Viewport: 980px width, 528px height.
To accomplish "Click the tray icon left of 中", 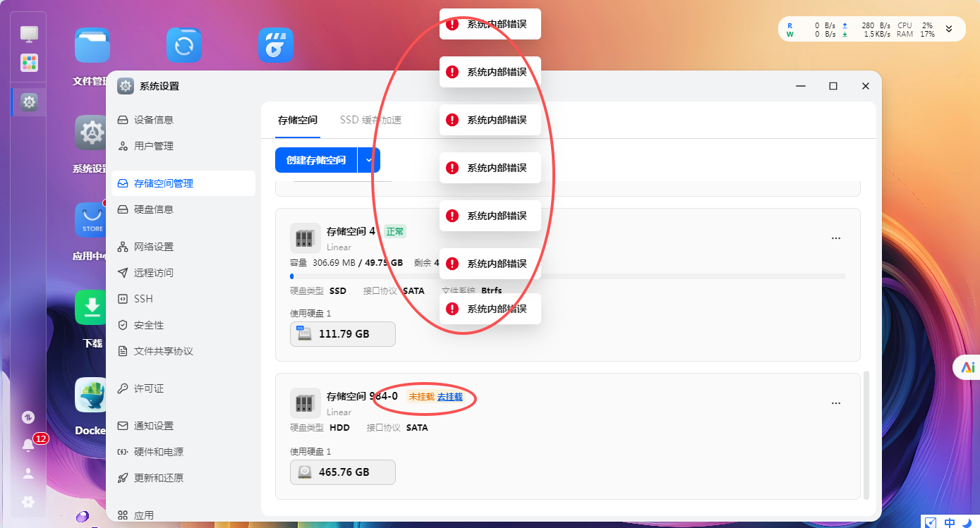I will coord(931,522).
